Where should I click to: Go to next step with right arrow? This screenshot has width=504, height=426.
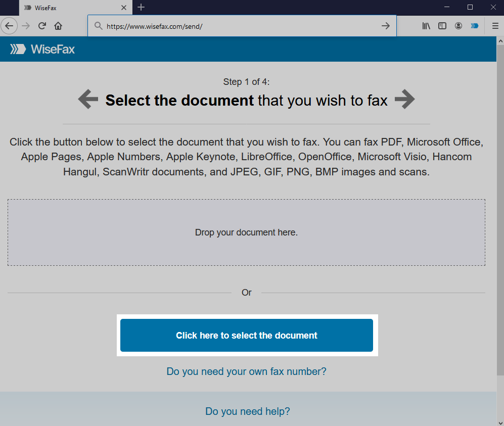click(x=405, y=99)
